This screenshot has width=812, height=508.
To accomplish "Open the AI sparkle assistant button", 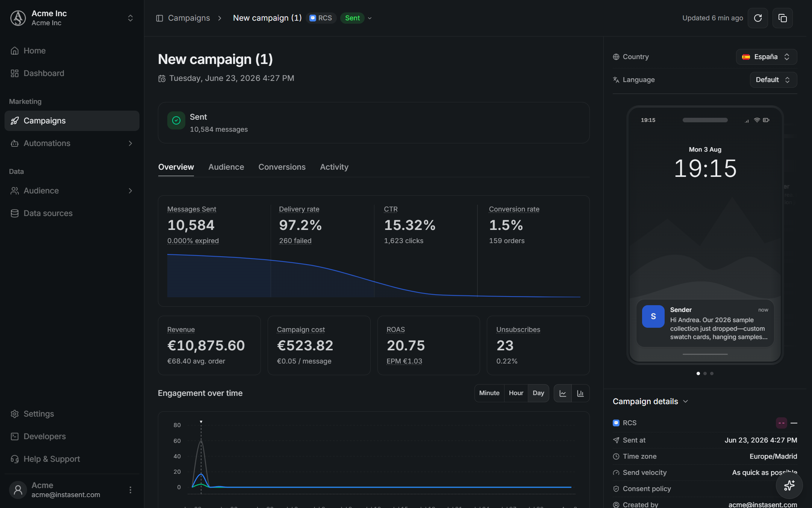I will [789, 485].
